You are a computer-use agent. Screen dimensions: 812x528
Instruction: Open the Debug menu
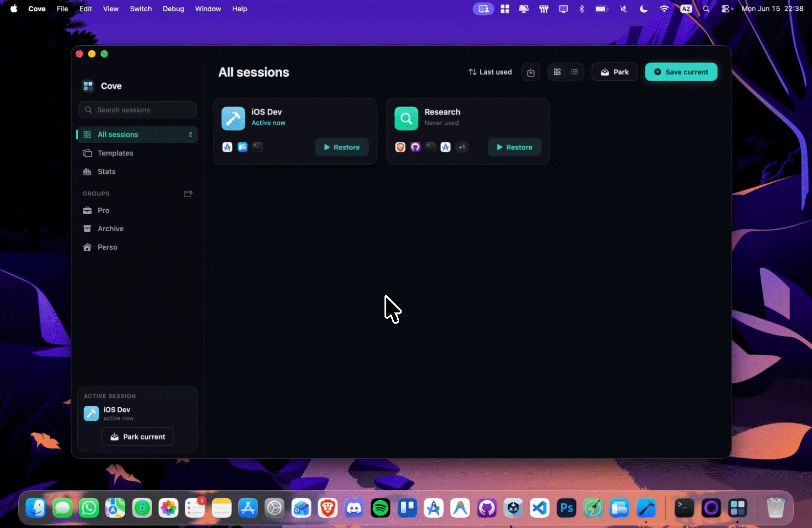pyautogui.click(x=174, y=9)
